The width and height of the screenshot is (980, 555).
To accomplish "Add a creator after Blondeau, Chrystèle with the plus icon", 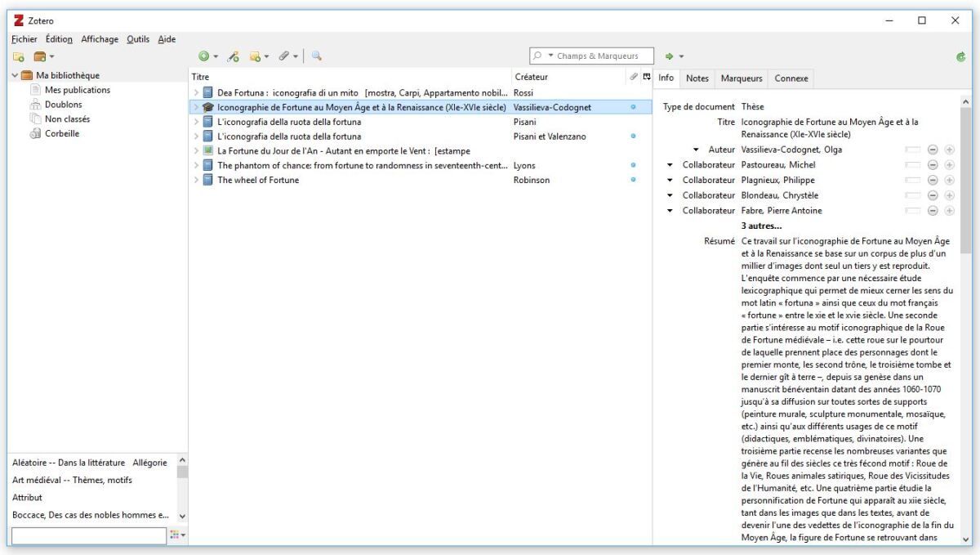I will (x=949, y=195).
